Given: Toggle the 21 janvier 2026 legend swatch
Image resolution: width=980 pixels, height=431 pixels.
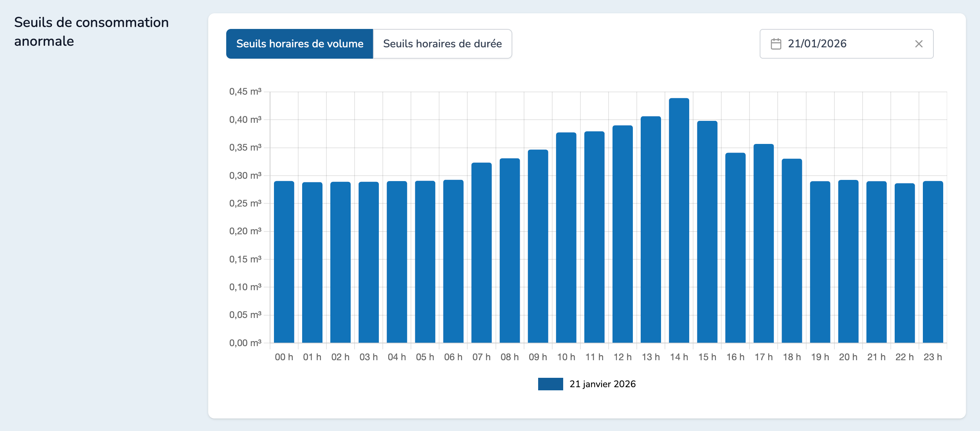Looking at the screenshot, I should [550, 384].
